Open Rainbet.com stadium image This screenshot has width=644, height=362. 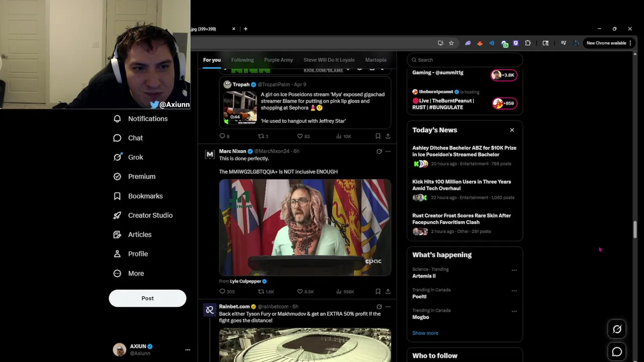(x=305, y=345)
